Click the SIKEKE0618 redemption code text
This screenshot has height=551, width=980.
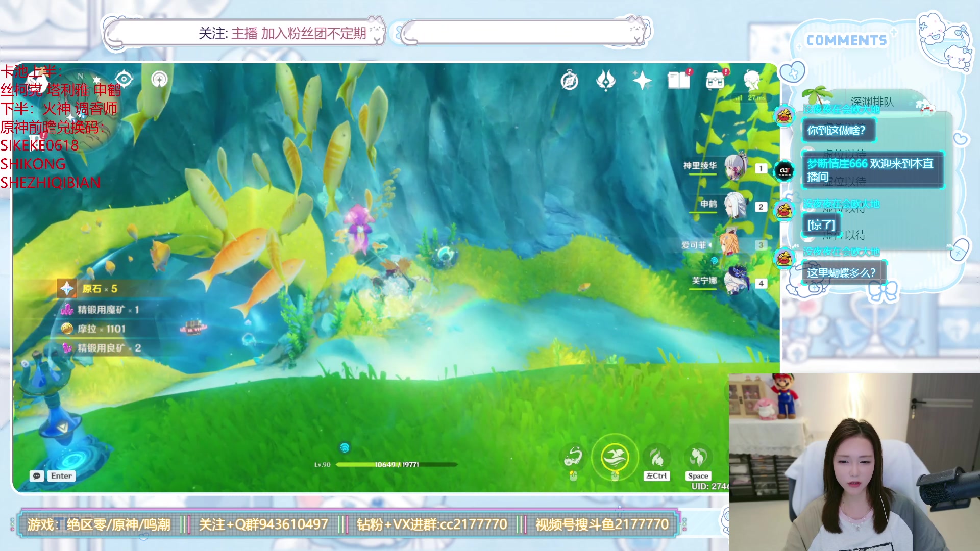39,146
